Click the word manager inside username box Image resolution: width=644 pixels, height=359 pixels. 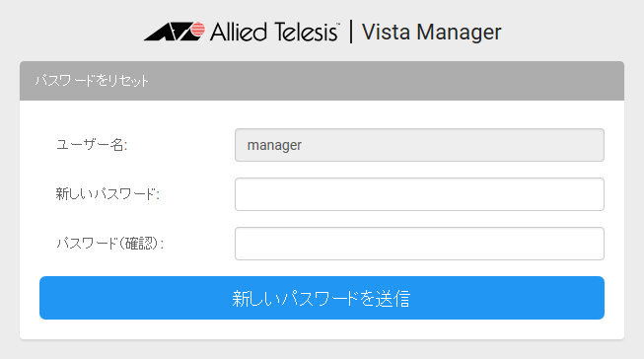tap(274, 145)
